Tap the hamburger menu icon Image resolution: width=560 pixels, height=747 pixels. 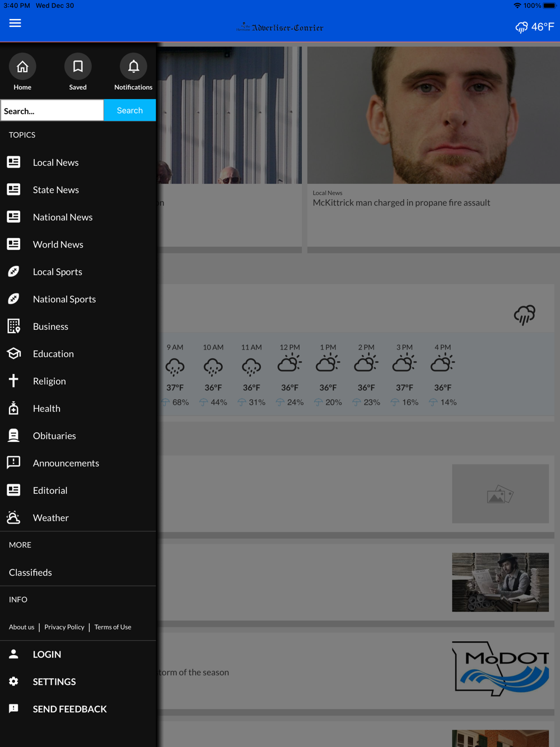(x=15, y=23)
